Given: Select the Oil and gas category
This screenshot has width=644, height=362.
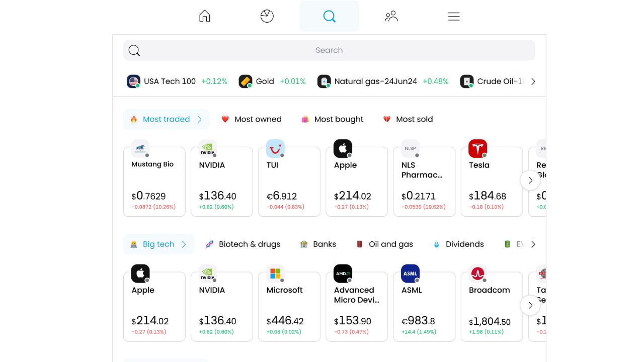Looking at the screenshot, I should [x=385, y=244].
